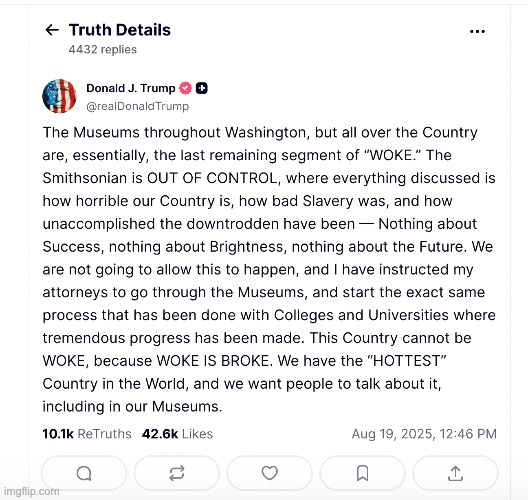Open the three-dot more options menu
Viewport: 528px width, 500px height.
point(477,31)
